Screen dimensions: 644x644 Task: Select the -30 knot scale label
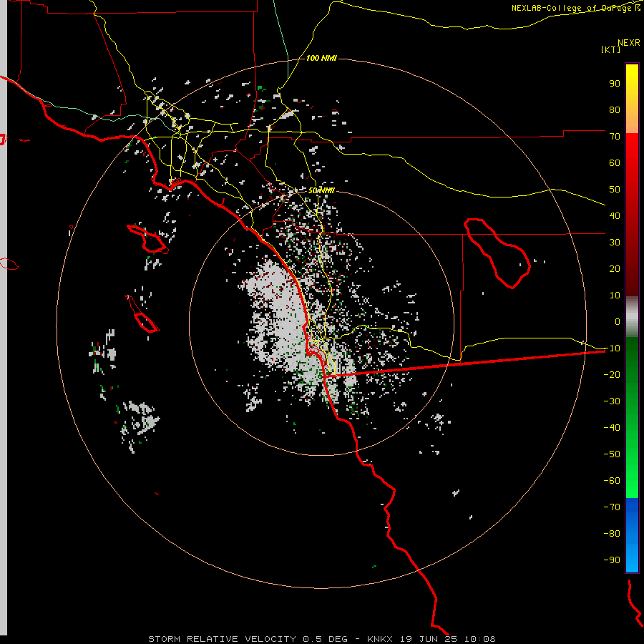pos(612,401)
